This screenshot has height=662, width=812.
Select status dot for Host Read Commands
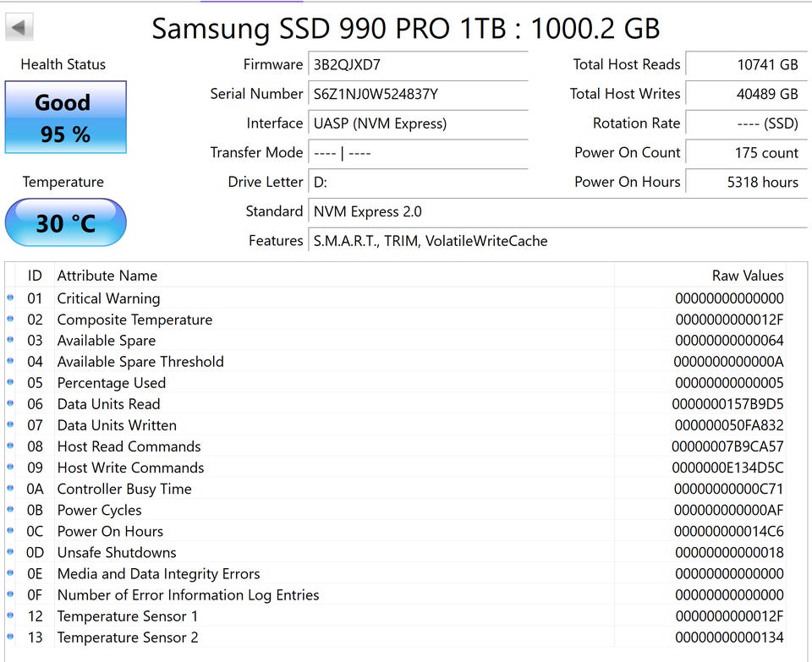(10, 446)
